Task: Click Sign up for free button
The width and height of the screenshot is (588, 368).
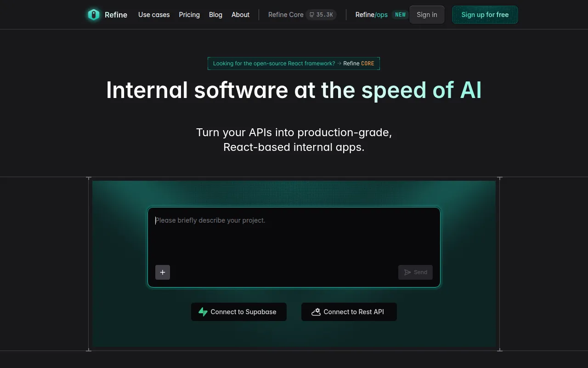Action: pos(485,15)
